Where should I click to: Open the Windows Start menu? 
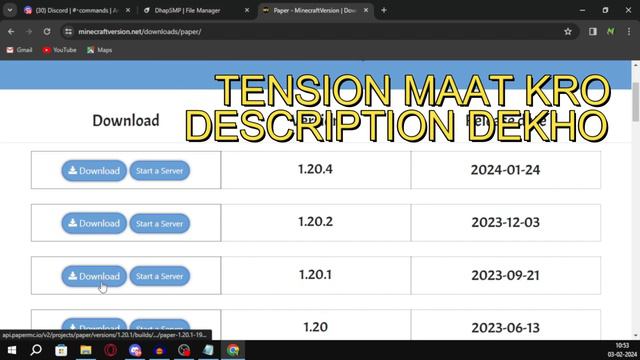click(12, 350)
